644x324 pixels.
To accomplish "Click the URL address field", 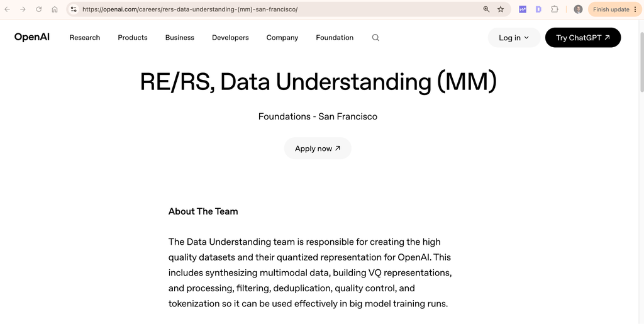I will coord(279,9).
